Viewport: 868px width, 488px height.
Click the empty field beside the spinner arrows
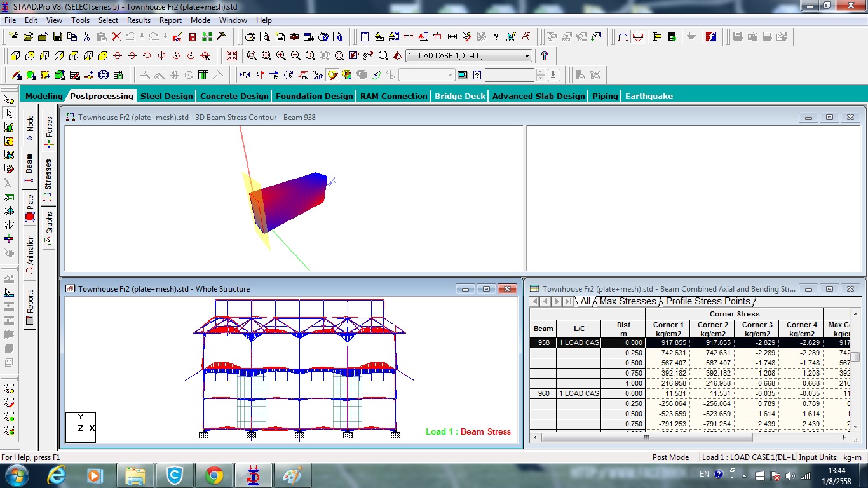(510, 75)
